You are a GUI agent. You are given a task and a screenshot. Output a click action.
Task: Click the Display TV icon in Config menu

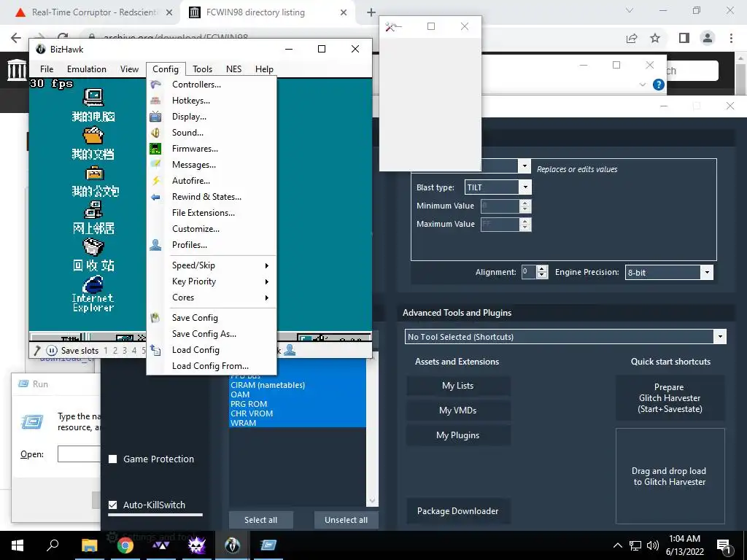point(155,117)
